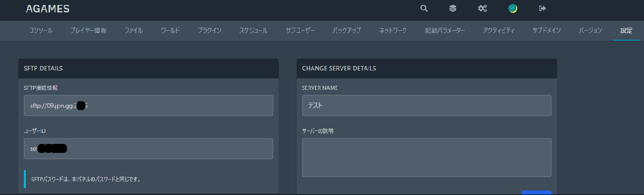Open the サブユーザー tab
Viewport: 644px width, 195px height.
(x=300, y=31)
